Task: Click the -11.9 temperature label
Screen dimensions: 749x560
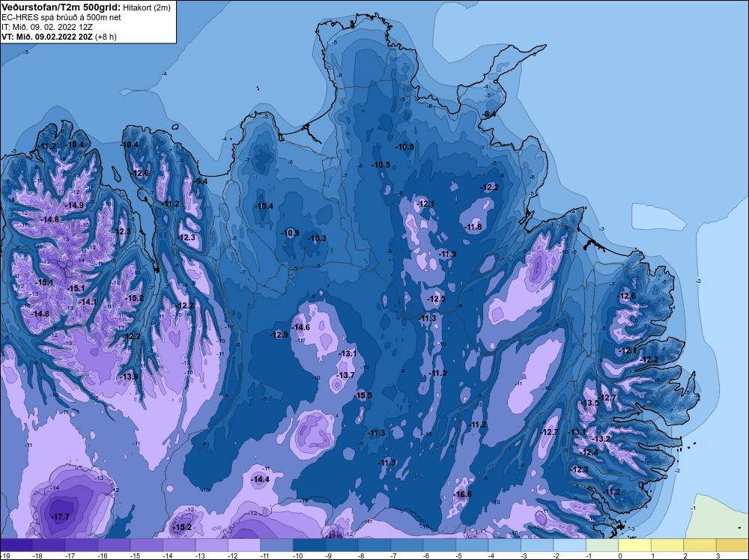Action: click(447, 254)
